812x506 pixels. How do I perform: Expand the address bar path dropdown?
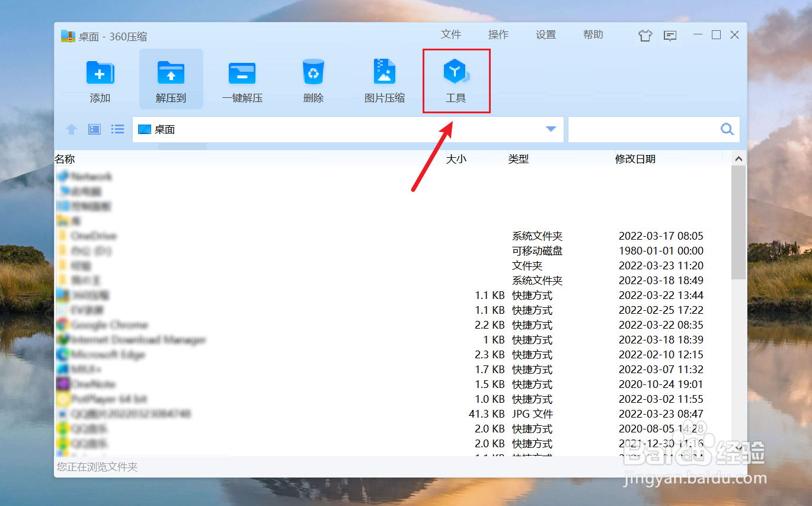[x=551, y=129]
